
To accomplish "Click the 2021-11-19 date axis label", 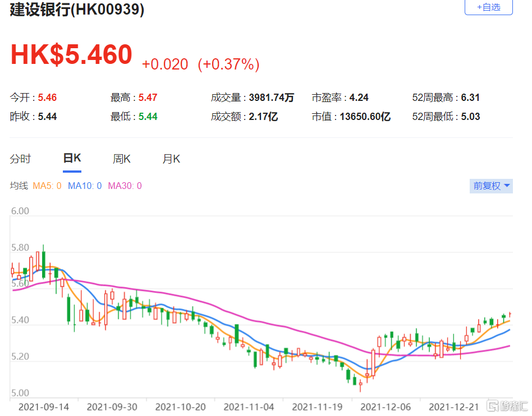I will pyautogui.click(x=317, y=407).
